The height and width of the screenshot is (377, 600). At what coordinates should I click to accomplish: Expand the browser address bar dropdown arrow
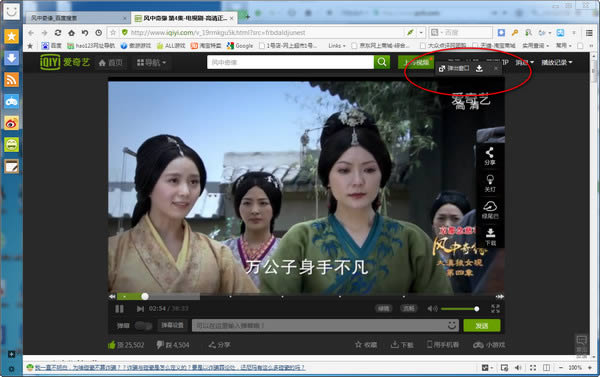coord(421,33)
